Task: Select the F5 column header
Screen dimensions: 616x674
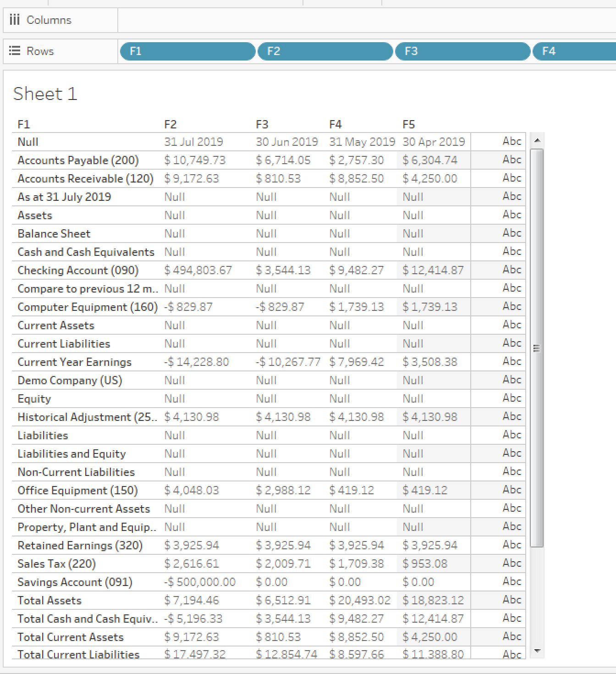Action: click(x=408, y=124)
